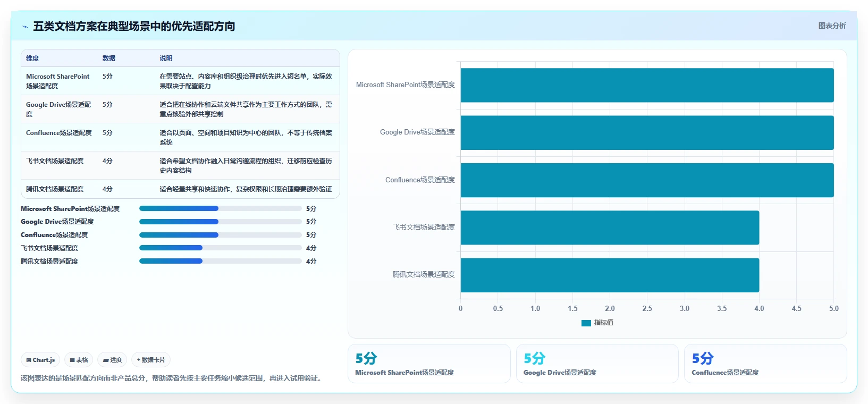Click the 腾讯文档 chart bar
Image resolution: width=868 pixels, height=404 pixels.
[610, 275]
